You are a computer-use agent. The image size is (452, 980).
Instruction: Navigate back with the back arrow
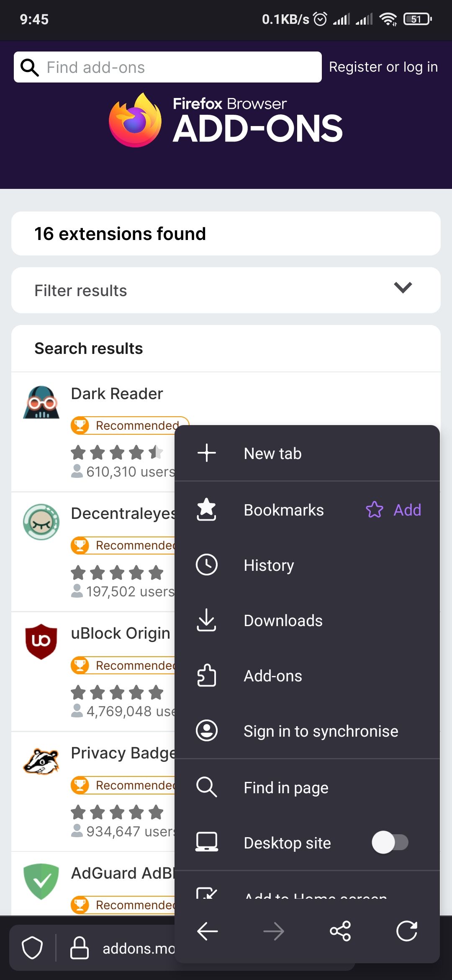pos(208,931)
